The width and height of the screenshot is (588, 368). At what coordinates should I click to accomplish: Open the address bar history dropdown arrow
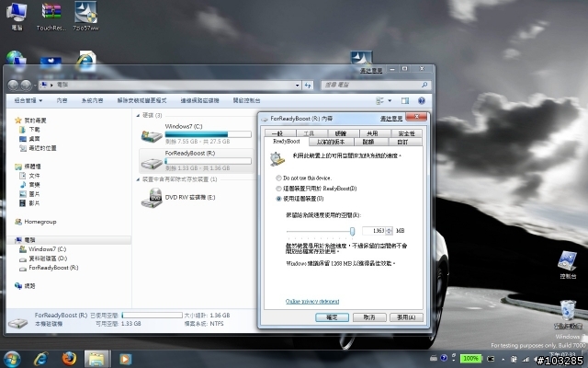298,86
